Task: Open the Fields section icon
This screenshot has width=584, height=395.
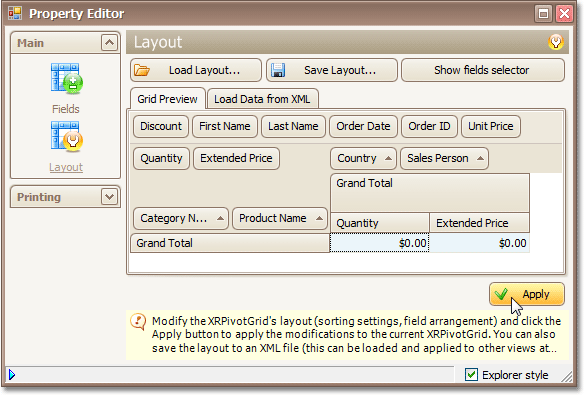Action: (67, 78)
